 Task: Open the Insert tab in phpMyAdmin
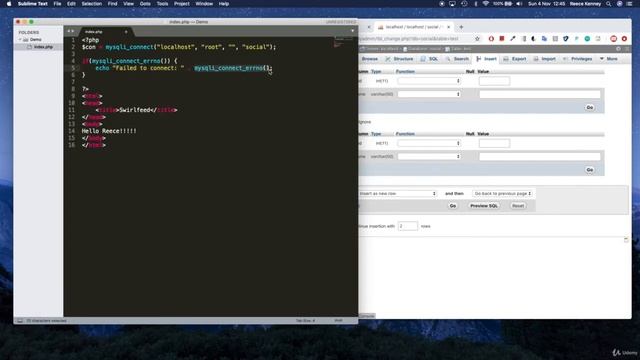pyautogui.click(x=487, y=59)
